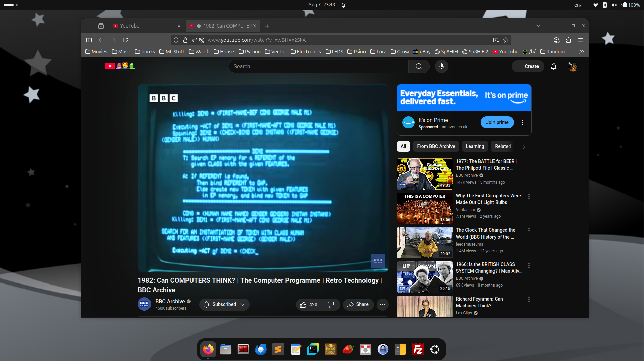Click the Create button
This screenshot has height=361, width=644.
[527, 66]
